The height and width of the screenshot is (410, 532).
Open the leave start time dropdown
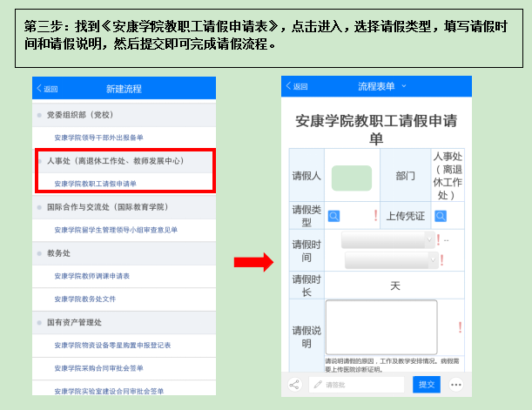coord(388,239)
